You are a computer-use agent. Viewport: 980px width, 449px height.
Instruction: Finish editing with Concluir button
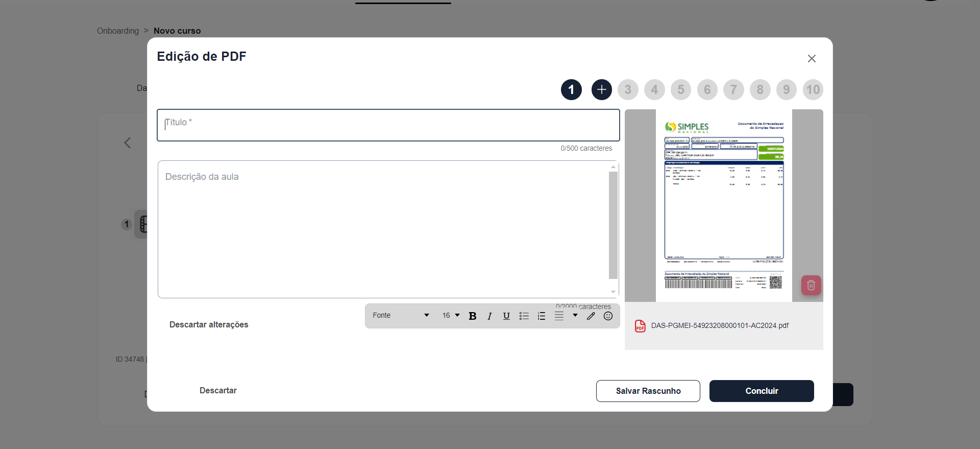[x=762, y=391]
